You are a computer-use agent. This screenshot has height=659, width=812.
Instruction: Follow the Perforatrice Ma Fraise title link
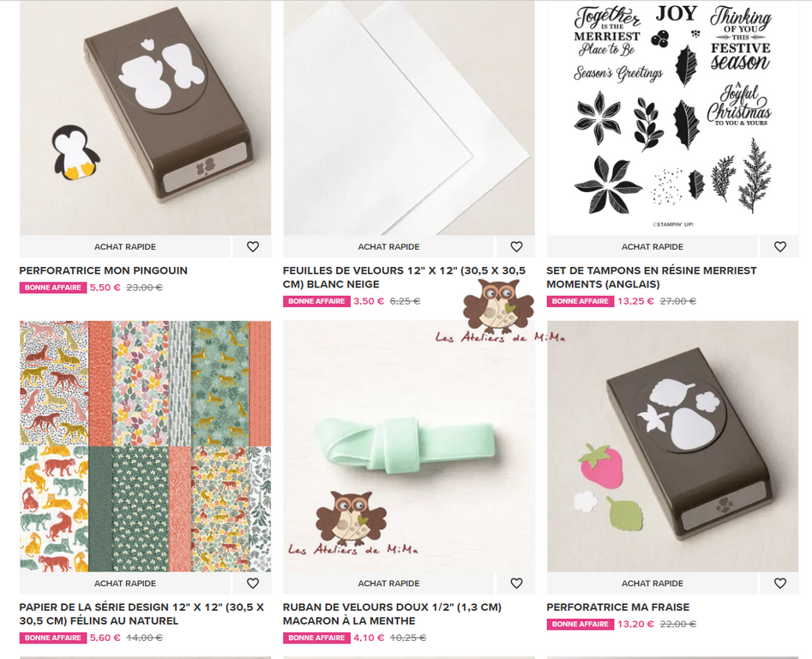(618, 608)
